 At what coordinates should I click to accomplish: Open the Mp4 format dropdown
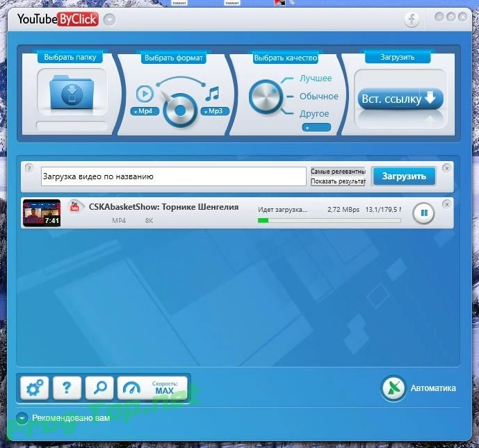tap(145, 111)
